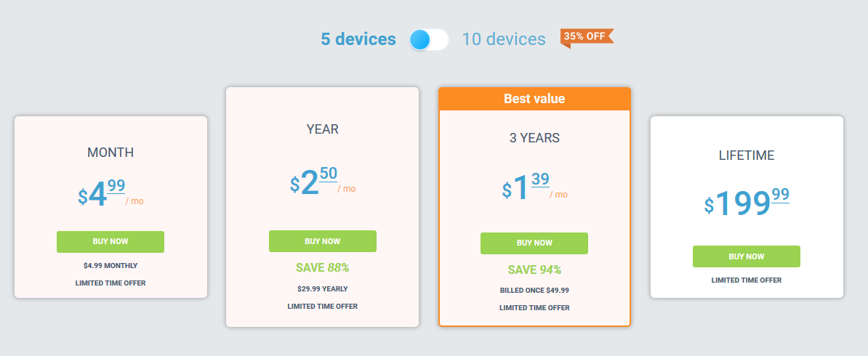Buy the Month plan now

point(110,242)
